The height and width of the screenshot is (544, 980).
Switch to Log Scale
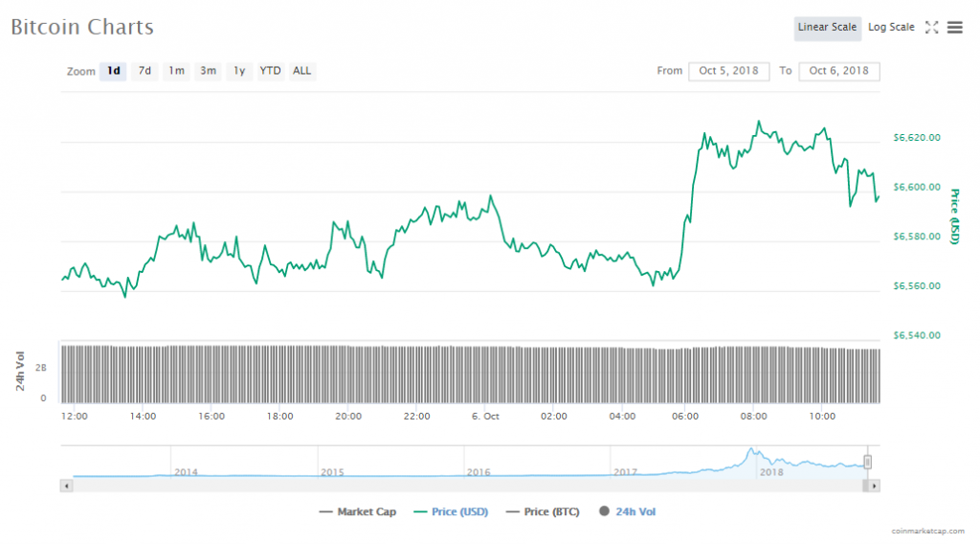[891, 28]
